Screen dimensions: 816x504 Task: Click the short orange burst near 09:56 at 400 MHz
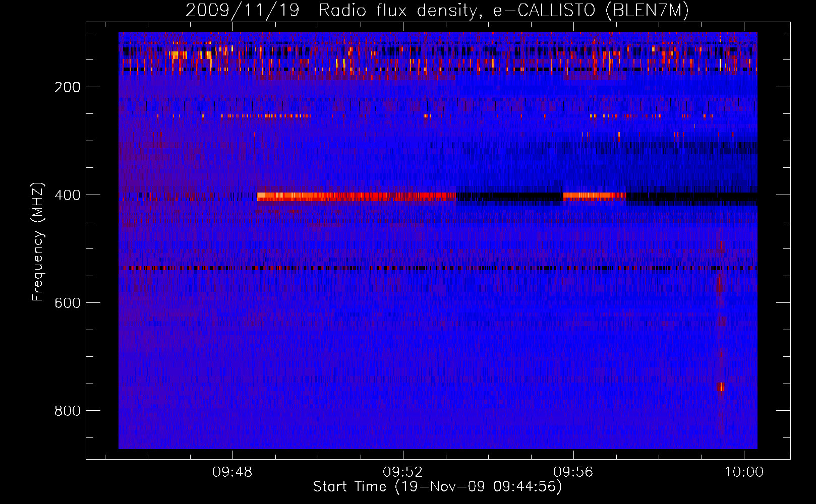(595, 197)
